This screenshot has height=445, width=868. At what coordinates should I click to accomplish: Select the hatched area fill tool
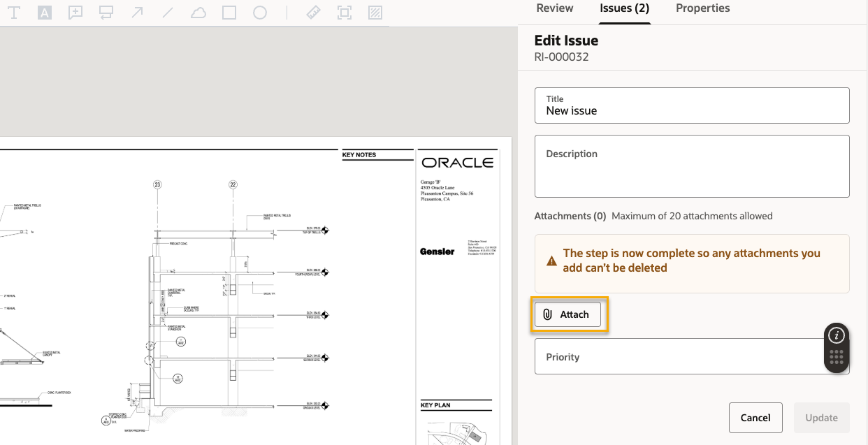coord(375,13)
